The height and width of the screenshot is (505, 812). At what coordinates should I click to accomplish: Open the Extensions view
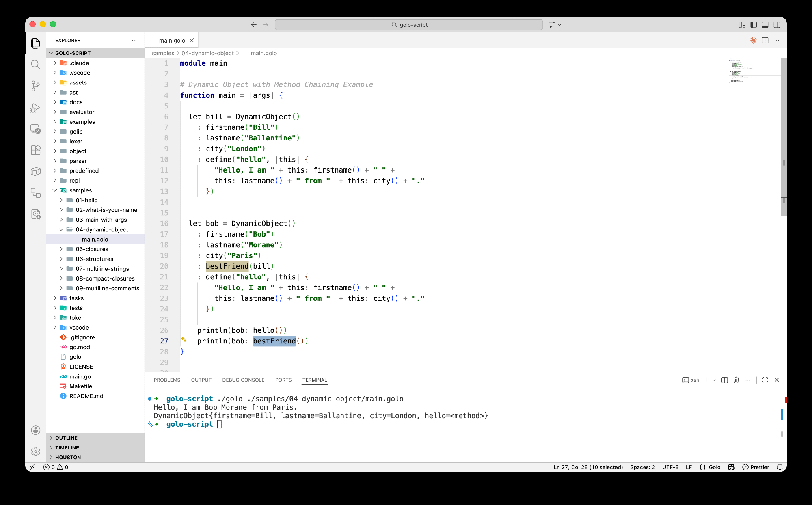click(x=36, y=150)
